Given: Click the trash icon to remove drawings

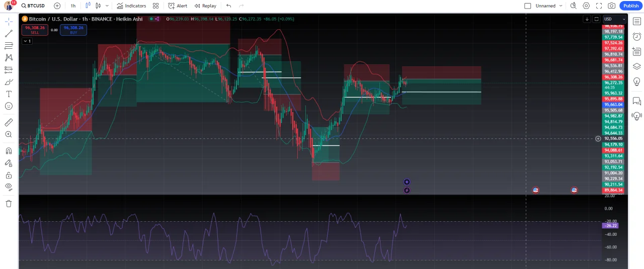Looking at the screenshot, I should click(x=9, y=204).
